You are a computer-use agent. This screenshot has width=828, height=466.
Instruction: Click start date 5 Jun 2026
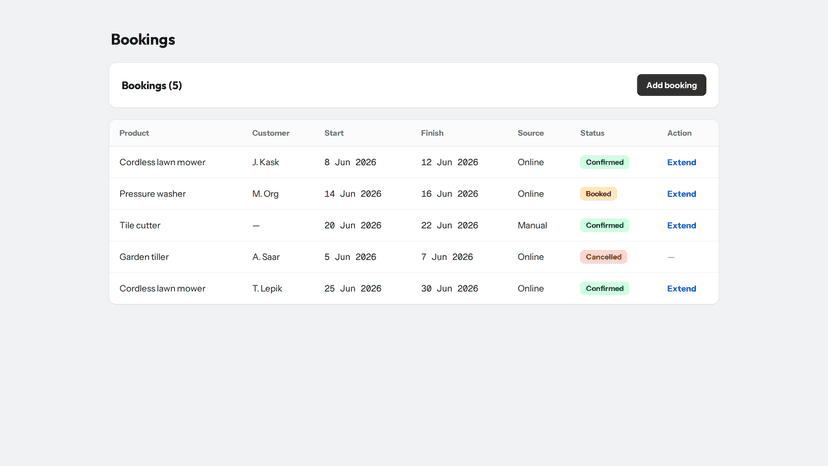[350, 257]
